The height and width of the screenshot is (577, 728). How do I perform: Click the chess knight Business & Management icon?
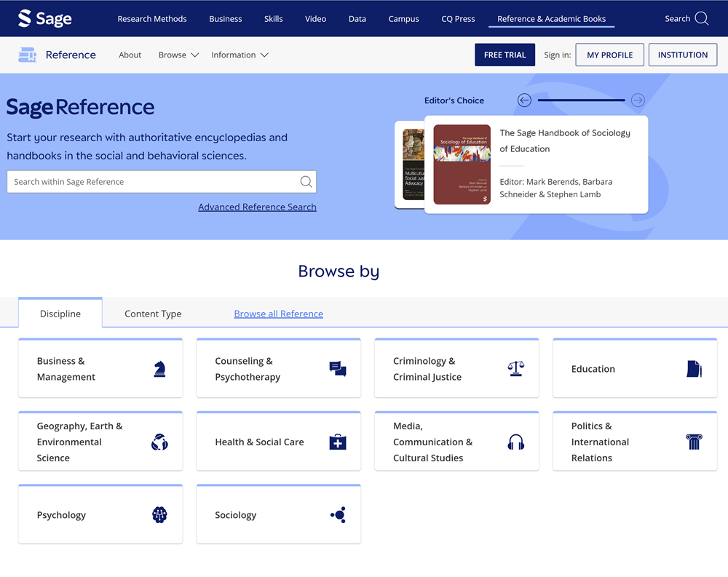point(159,369)
